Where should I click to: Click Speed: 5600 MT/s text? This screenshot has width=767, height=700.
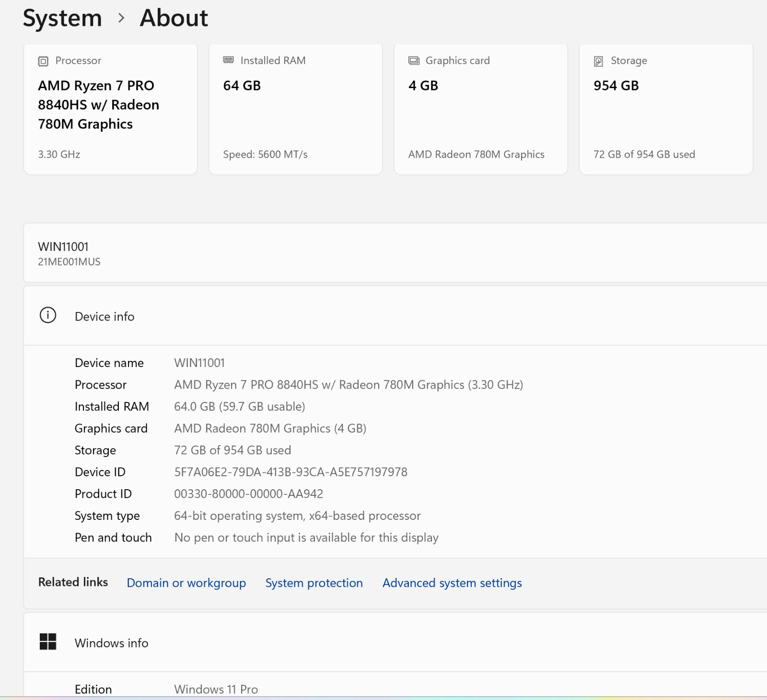click(x=265, y=154)
